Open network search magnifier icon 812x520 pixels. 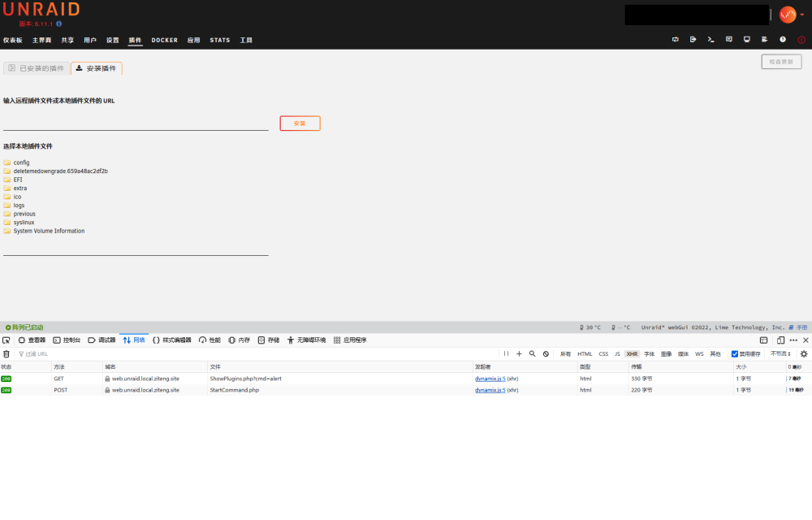(533, 353)
